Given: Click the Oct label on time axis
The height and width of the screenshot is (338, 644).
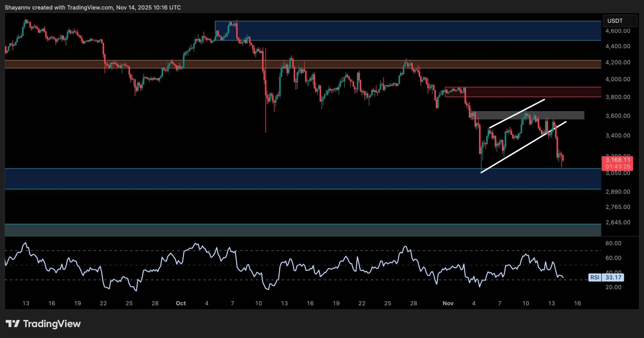Looking at the screenshot, I should click(181, 303).
